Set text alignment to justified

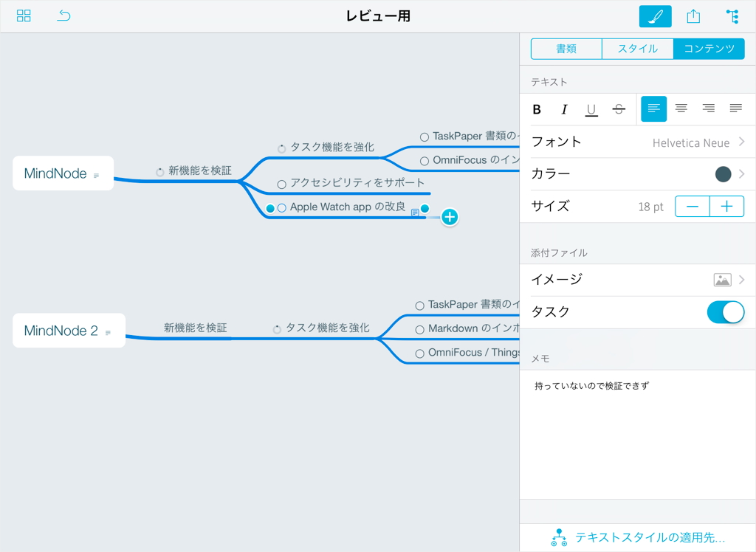click(x=736, y=108)
